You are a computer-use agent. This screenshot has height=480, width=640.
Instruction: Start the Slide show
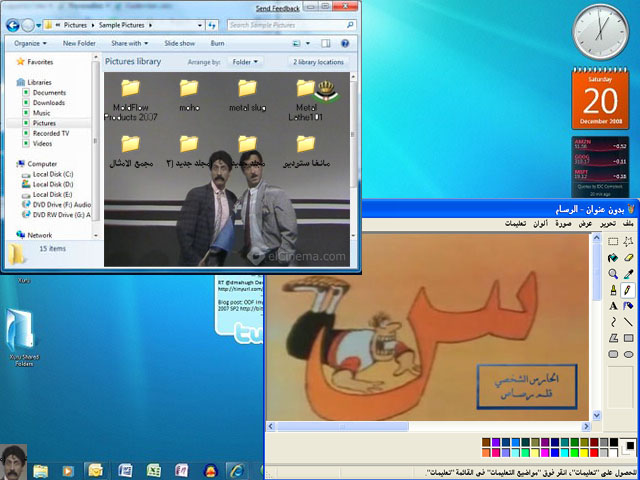180,43
